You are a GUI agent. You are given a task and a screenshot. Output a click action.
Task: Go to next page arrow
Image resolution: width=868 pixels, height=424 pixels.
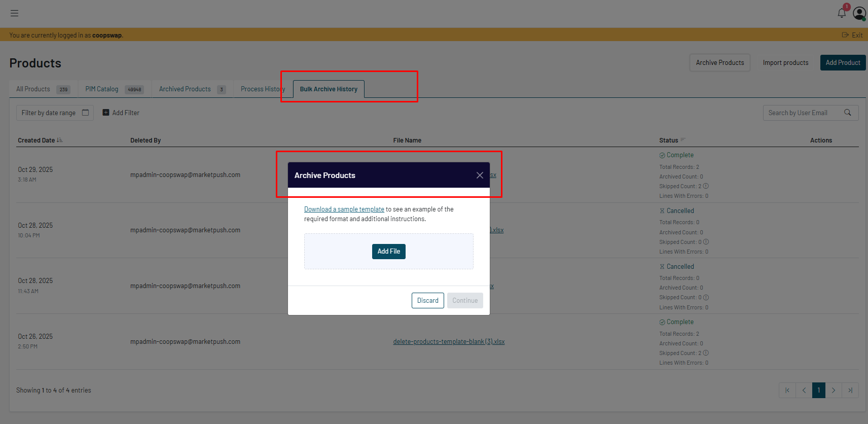pyautogui.click(x=834, y=390)
